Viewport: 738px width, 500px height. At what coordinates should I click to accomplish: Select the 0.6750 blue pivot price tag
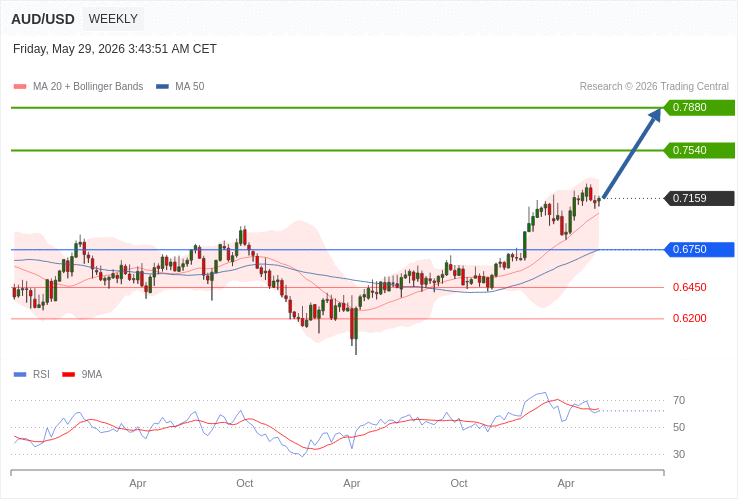click(x=699, y=250)
